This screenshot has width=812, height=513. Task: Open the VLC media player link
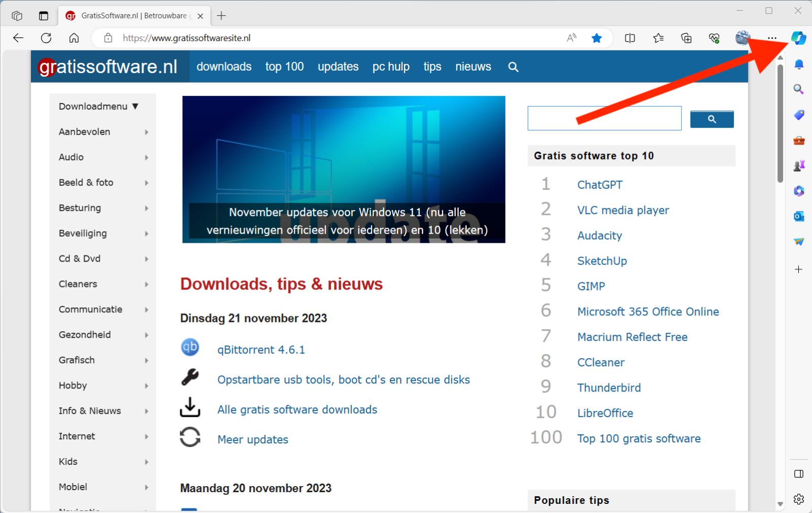(x=623, y=210)
